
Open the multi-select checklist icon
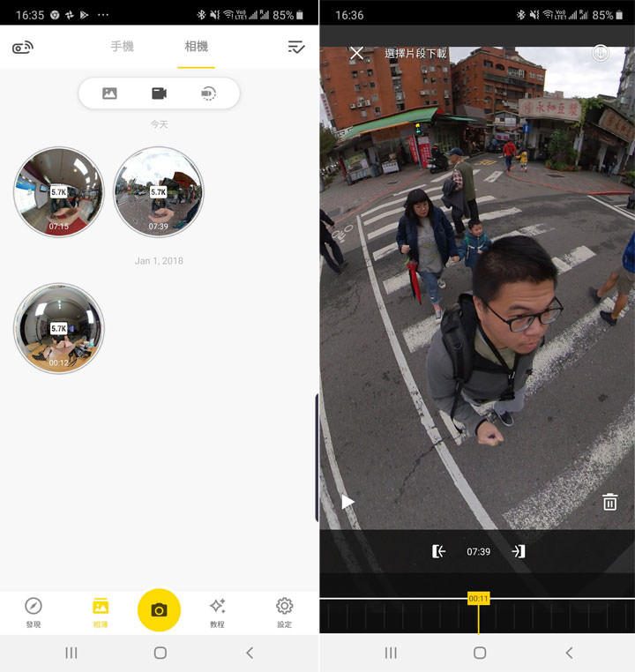[x=296, y=48]
